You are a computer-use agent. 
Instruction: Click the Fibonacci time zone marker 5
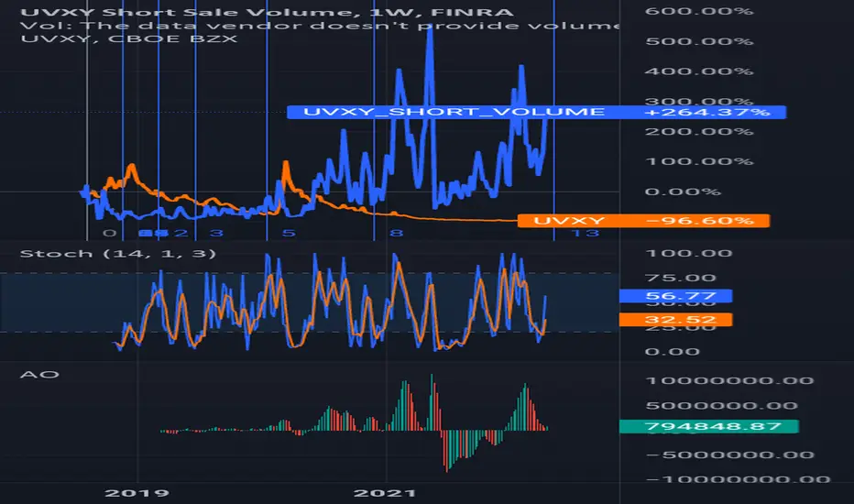pos(289,233)
